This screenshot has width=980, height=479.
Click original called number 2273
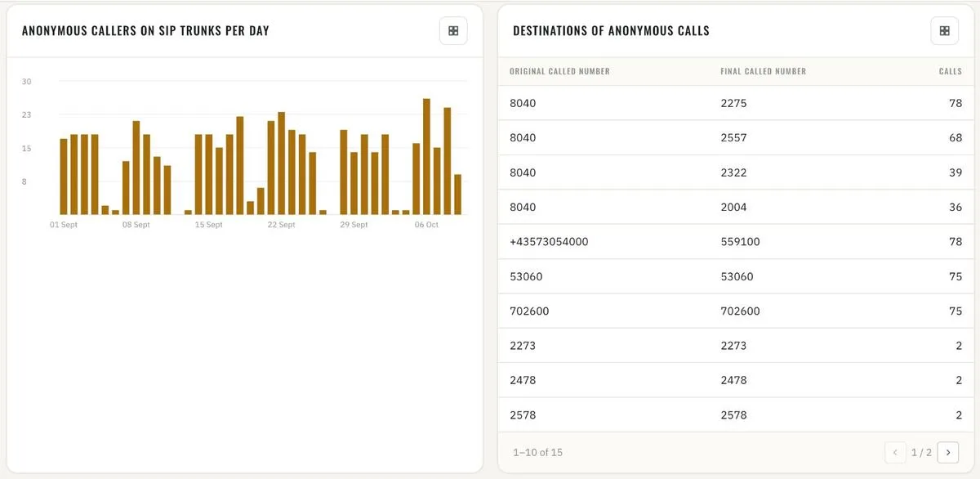click(x=523, y=346)
